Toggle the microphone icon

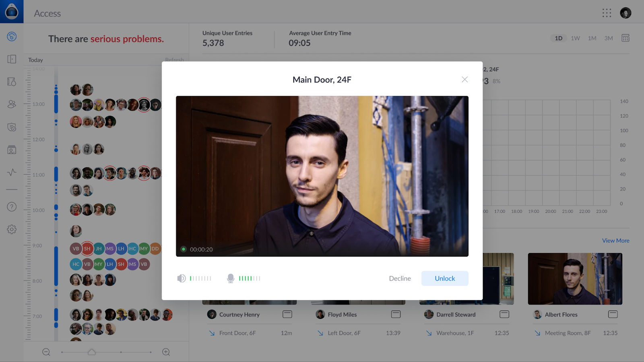click(231, 278)
